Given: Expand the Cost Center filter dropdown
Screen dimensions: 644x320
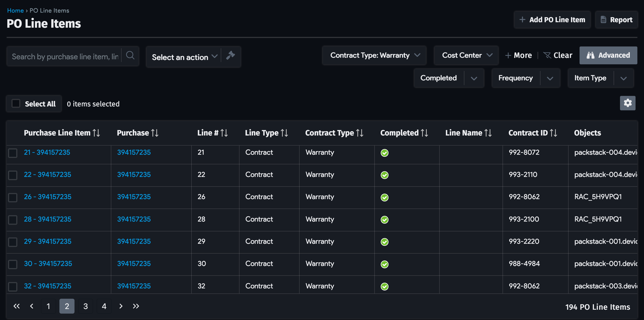Looking at the screenshot, I should [x=490, y=55].
